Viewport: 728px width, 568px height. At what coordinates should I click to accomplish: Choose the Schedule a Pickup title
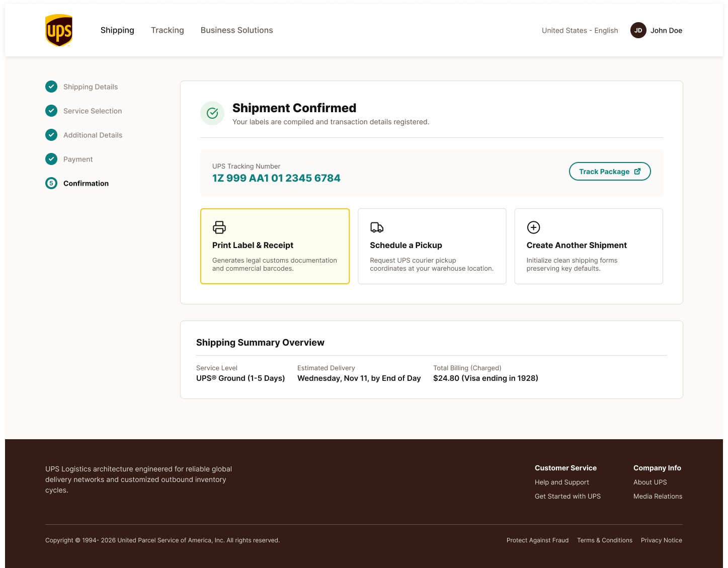[x=406, y=245]
